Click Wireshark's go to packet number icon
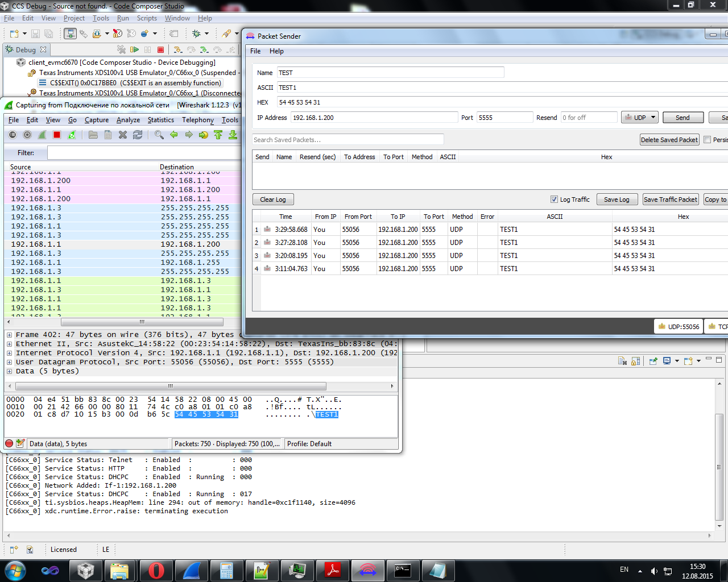728x582 pixels. (204, 135)
